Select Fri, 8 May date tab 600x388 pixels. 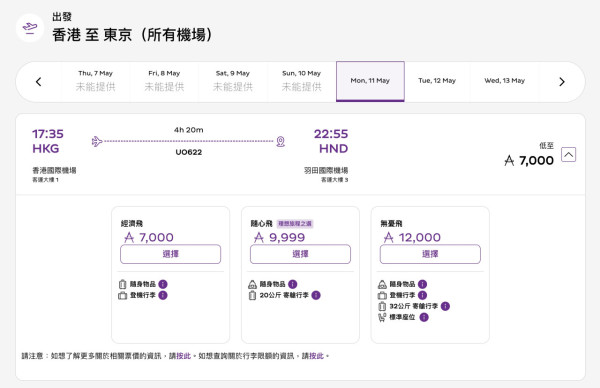164,81
